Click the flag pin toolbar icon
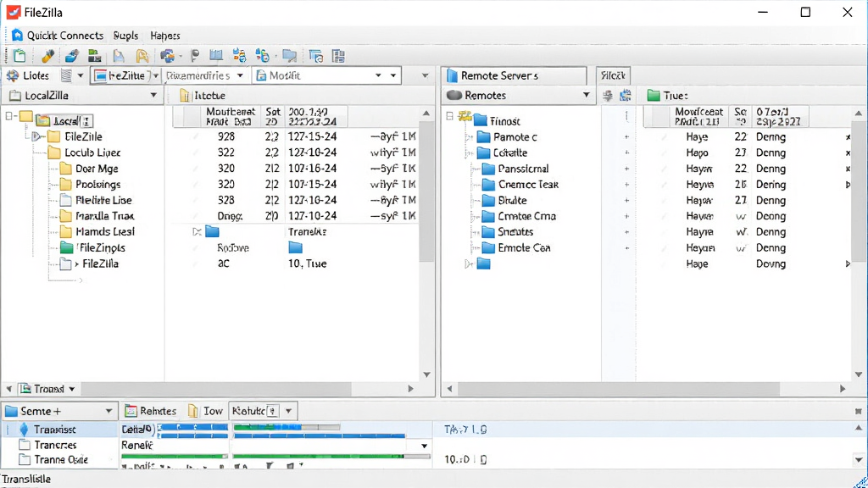 [194, 55]
